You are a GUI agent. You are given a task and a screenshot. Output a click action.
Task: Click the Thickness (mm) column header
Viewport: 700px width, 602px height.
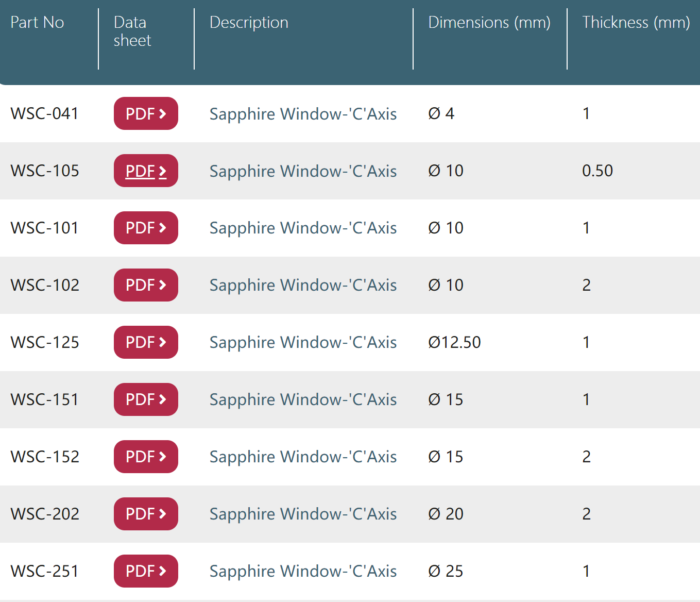[x=636, y=23]
